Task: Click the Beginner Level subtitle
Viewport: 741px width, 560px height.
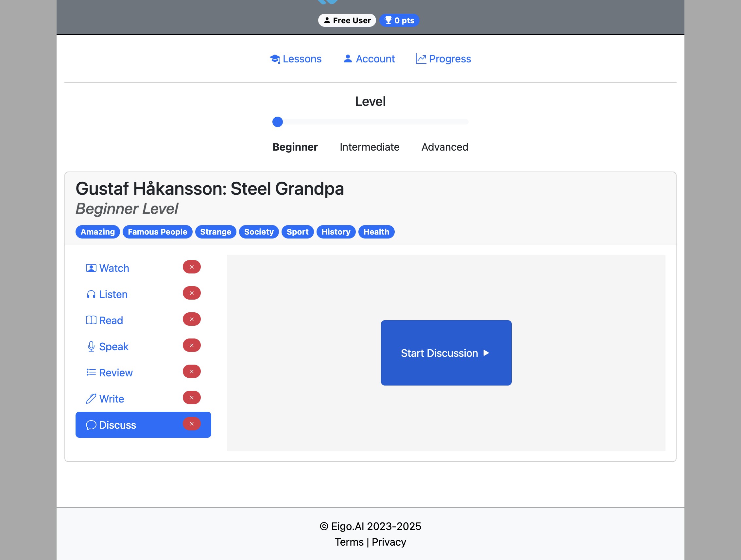Action: 127,209
